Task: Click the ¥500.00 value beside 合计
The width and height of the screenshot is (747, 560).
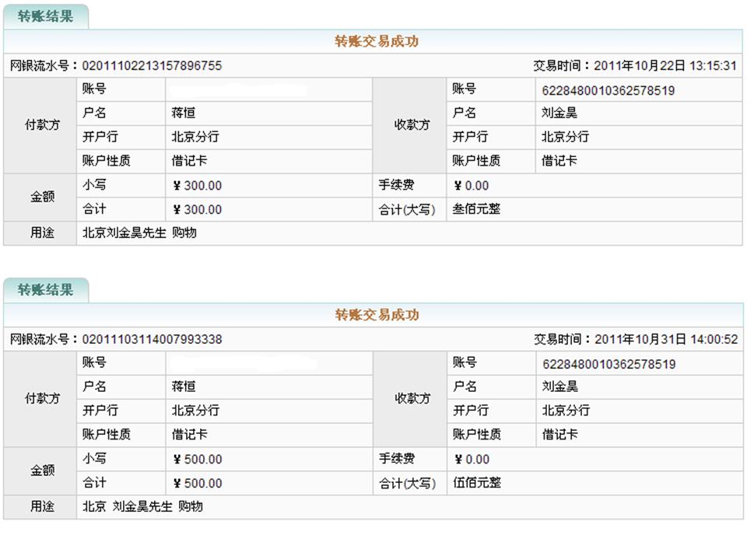Action: click(x=197, y=483)
